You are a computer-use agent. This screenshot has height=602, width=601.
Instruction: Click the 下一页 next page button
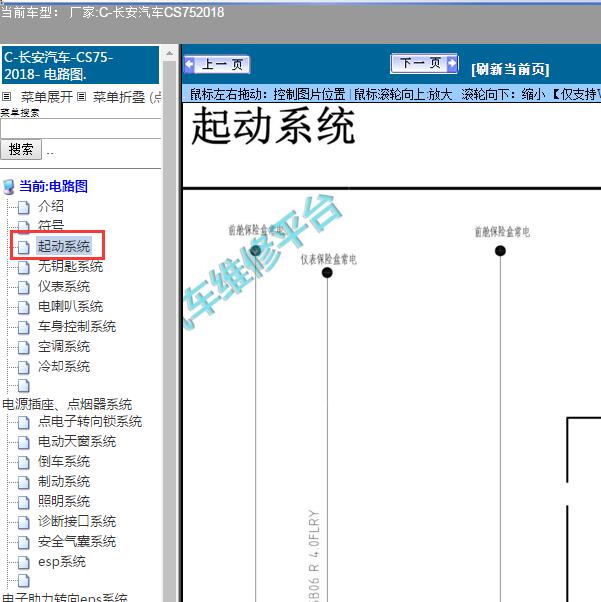tap(424, 63)
